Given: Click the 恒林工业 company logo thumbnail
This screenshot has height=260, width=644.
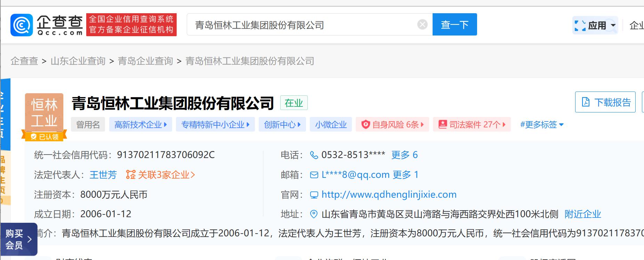Looking at the screenshot, I should [x=44, y=112].
